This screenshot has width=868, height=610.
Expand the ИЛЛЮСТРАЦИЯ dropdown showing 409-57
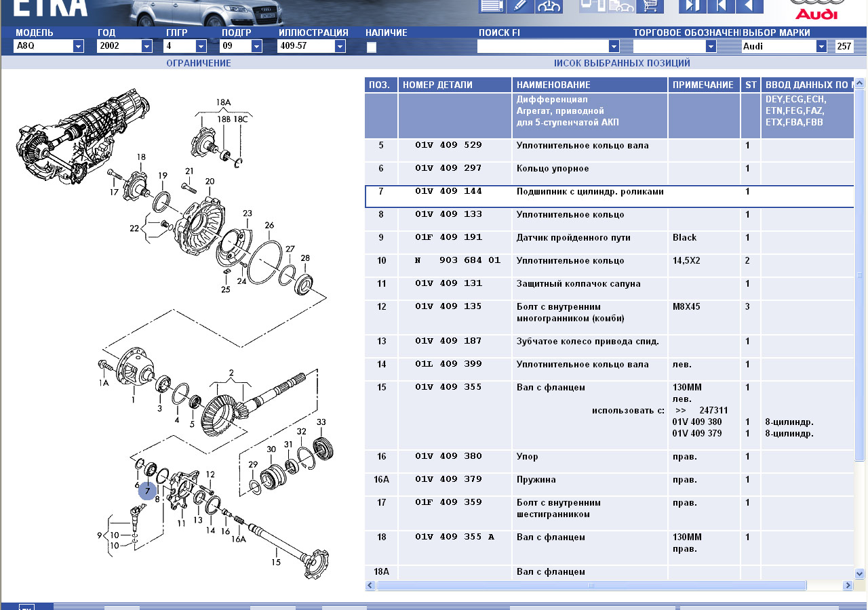pyautogui.click(x=340, y=46)
